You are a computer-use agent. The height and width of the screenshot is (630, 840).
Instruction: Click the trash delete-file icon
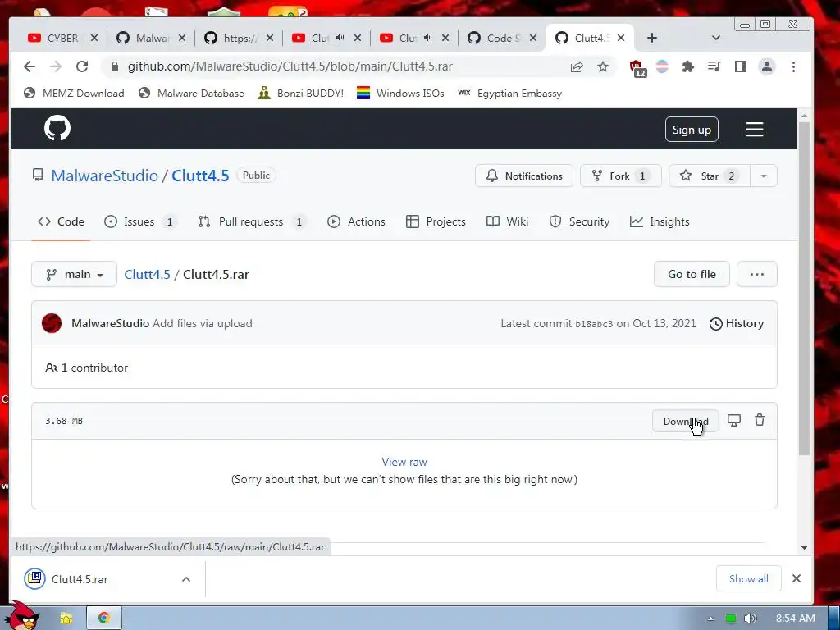(x=760, y=421)
